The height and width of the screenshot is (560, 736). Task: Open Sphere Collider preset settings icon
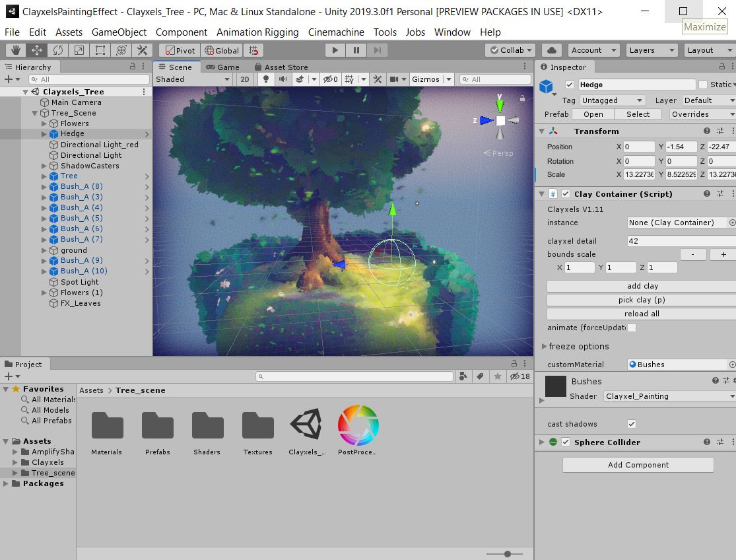[x=720, y=442]
